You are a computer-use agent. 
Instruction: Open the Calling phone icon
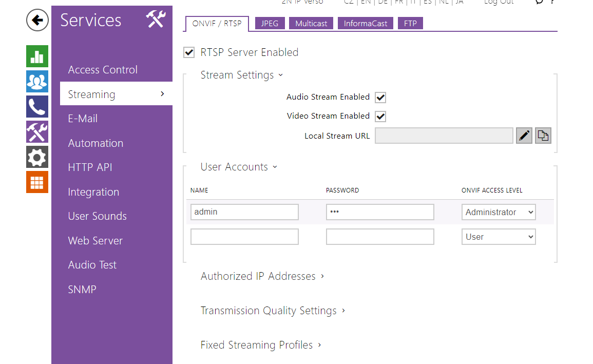click(37, 106)
